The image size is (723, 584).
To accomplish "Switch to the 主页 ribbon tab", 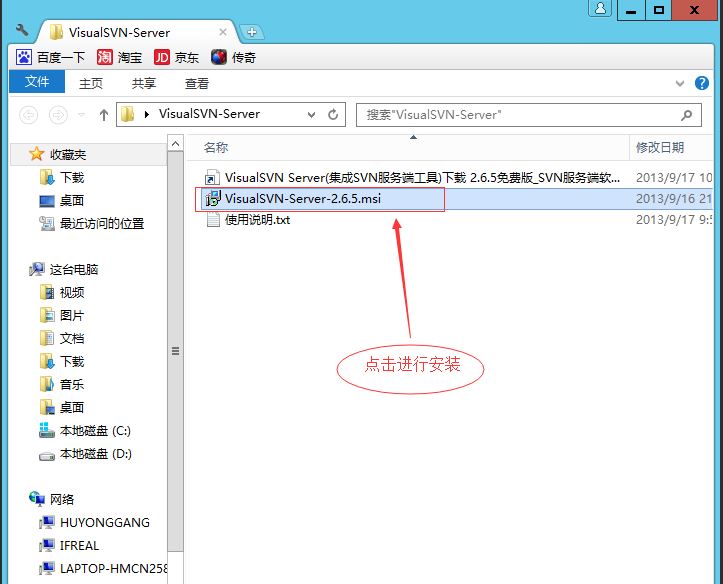I will point(91,83).
